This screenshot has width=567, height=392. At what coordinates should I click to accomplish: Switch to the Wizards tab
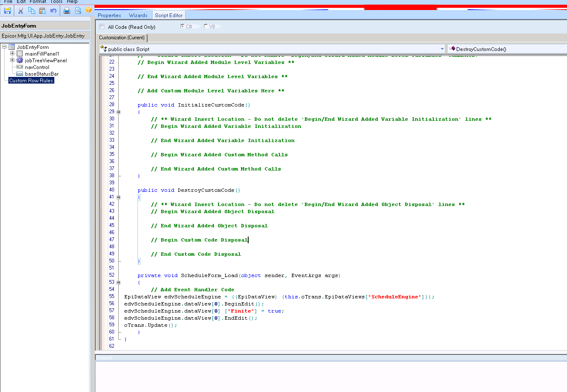coord(138,15)
